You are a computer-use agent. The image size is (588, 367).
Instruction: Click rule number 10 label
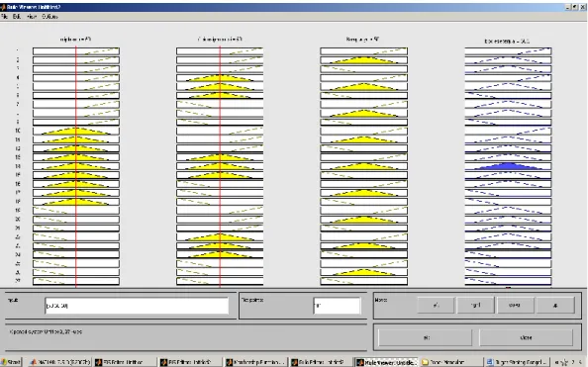pyautogui.click(x=18, y=131)
